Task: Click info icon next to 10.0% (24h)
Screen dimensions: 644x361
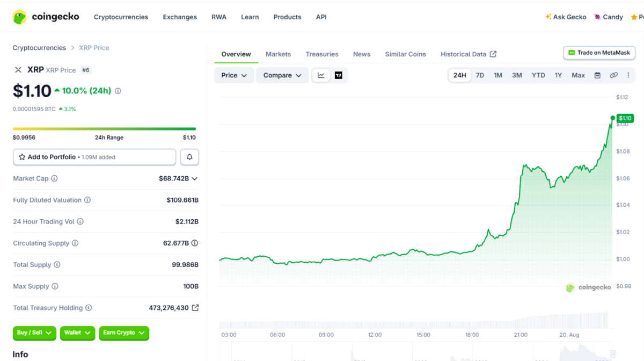Action: point(118,91)
